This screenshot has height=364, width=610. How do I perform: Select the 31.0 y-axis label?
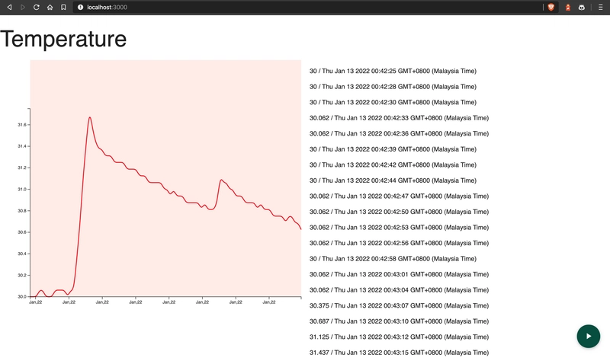(22, 189)
